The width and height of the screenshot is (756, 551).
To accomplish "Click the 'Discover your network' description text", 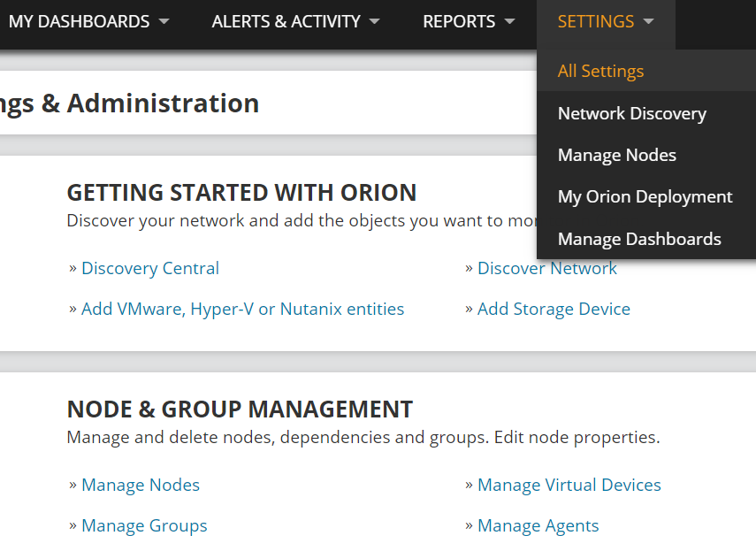I will pyautogui.click(x=302, y=221).
